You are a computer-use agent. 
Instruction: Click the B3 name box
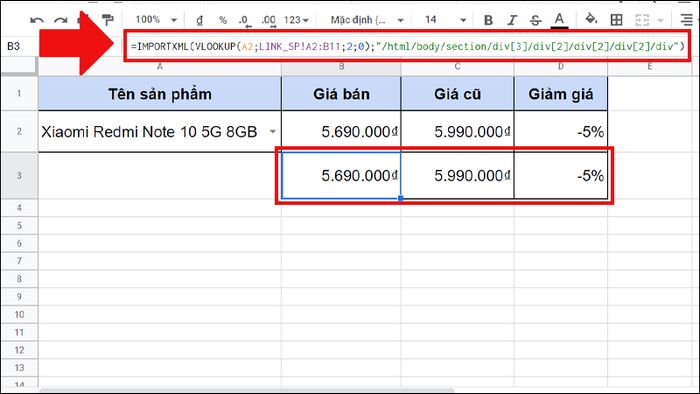(x=14, y=46)
